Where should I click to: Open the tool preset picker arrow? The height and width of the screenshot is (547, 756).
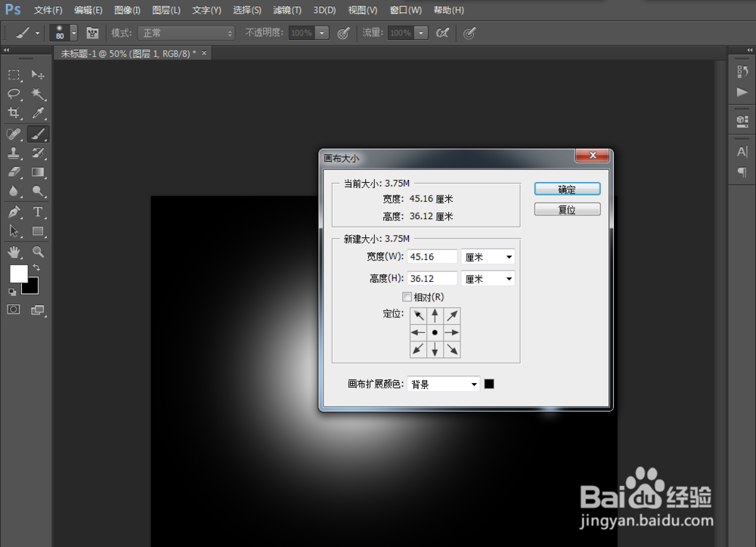coord(37,32)
